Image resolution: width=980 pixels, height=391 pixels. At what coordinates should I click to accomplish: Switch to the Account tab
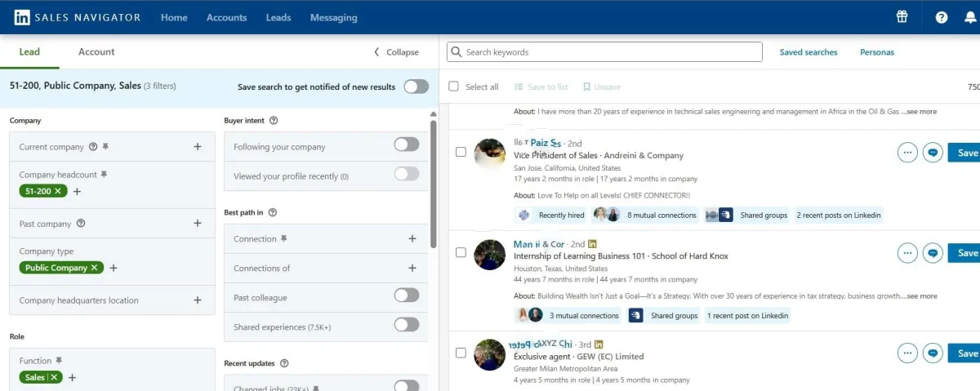96,51
